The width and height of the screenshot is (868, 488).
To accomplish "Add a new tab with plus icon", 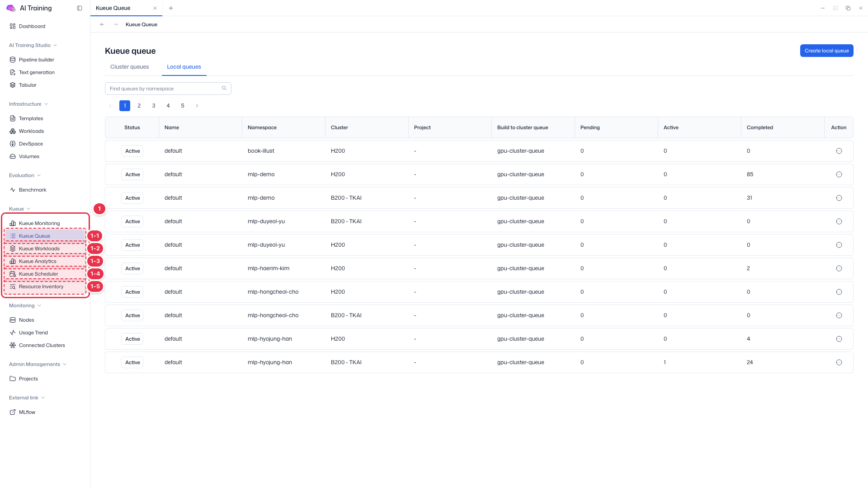I will (171, 8).
